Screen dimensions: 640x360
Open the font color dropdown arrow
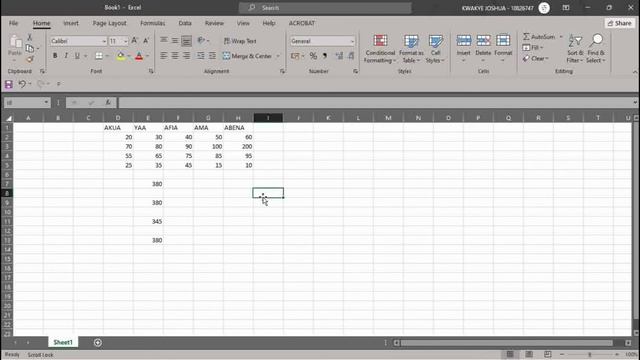coord(147,56)
